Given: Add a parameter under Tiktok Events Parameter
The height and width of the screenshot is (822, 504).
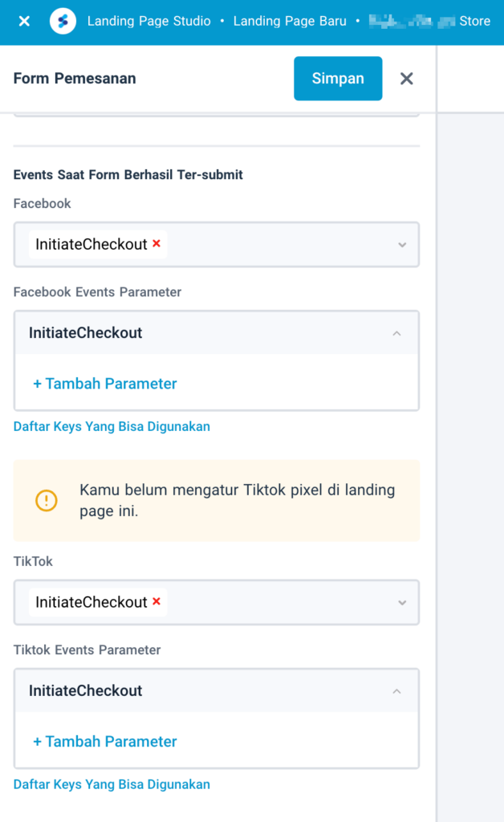Looking at the screenshot, I should pyautogui.click(x=104, y=742).
